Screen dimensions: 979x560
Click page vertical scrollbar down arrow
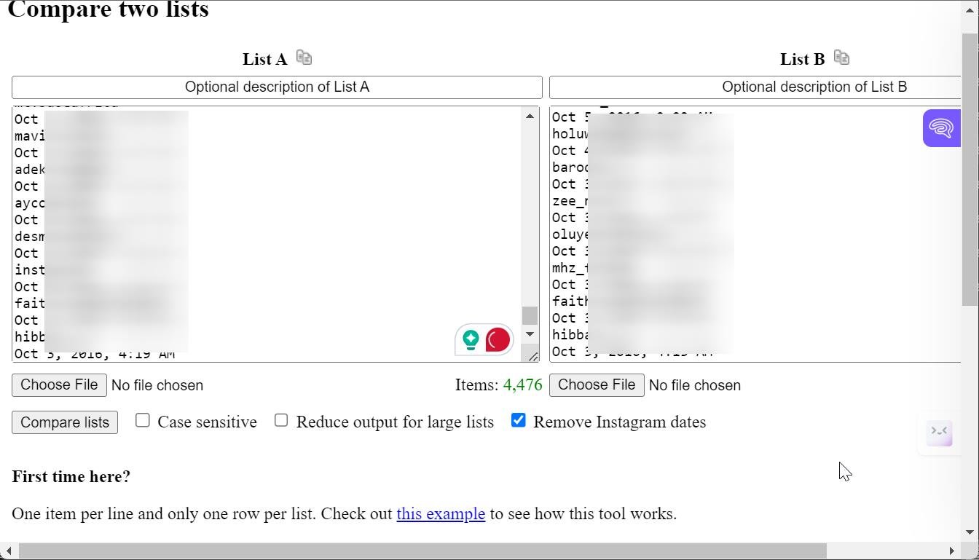pos(970,533)
